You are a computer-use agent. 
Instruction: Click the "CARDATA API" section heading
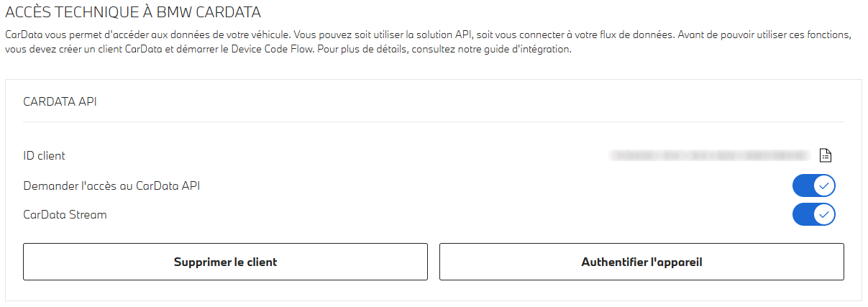pyautogui.click(x=60, y=102)
